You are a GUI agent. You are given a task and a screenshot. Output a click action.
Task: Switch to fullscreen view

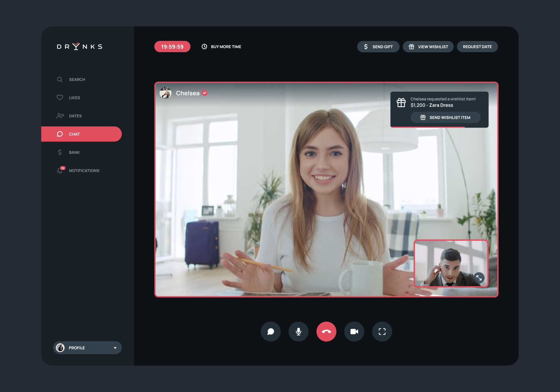[382, 332]
